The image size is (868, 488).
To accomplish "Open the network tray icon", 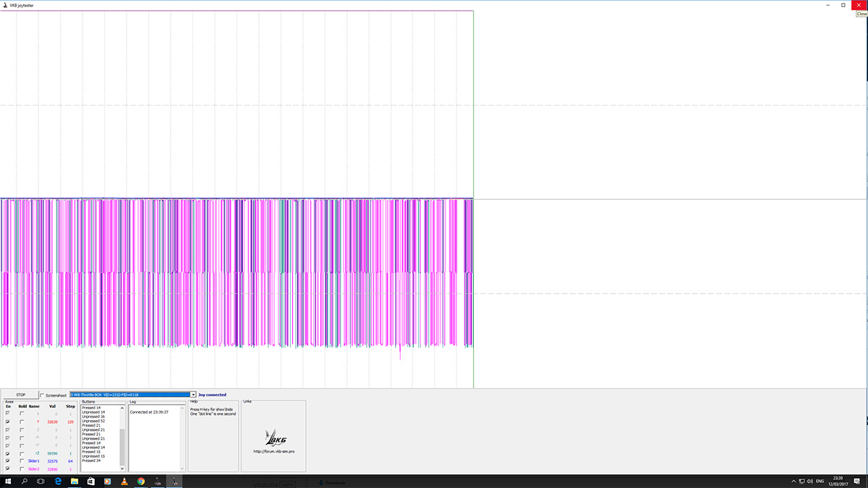I will click(801, 481).
